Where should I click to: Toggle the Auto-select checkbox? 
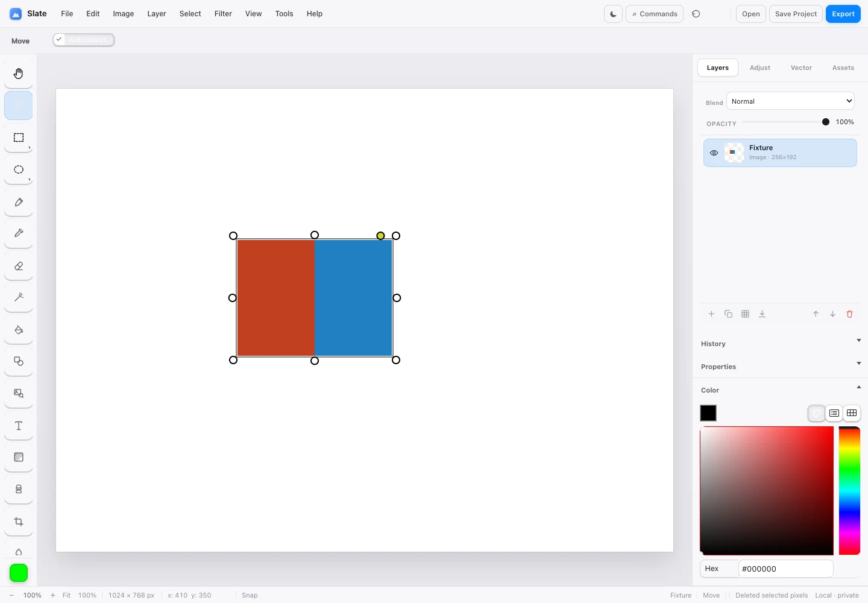tap(59, 40)
